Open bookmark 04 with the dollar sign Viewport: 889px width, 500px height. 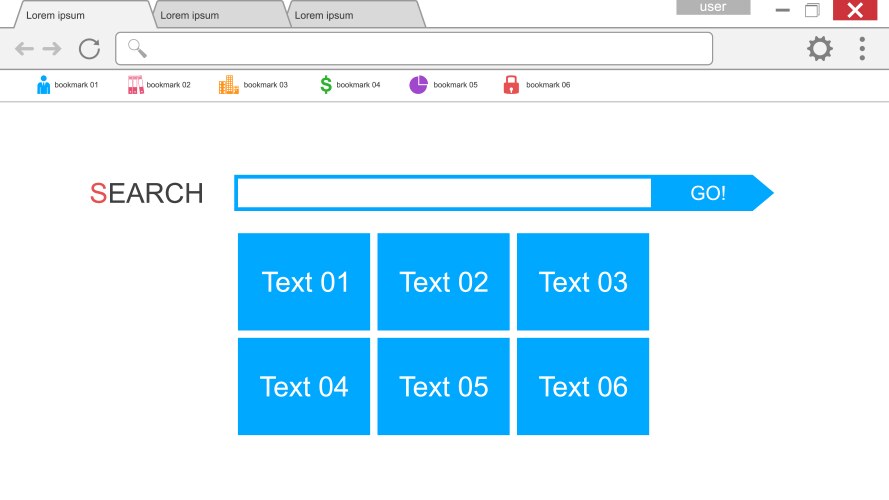pos(349,85)
